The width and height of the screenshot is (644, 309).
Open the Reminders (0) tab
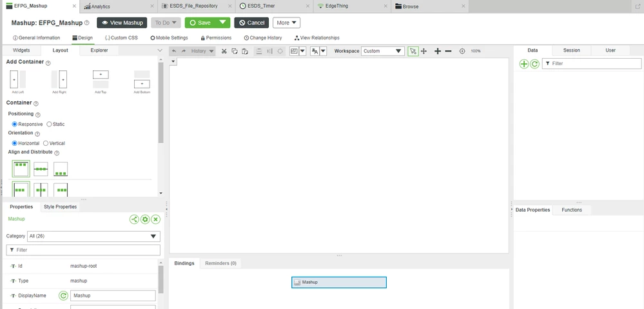click(x=220, y=263)
